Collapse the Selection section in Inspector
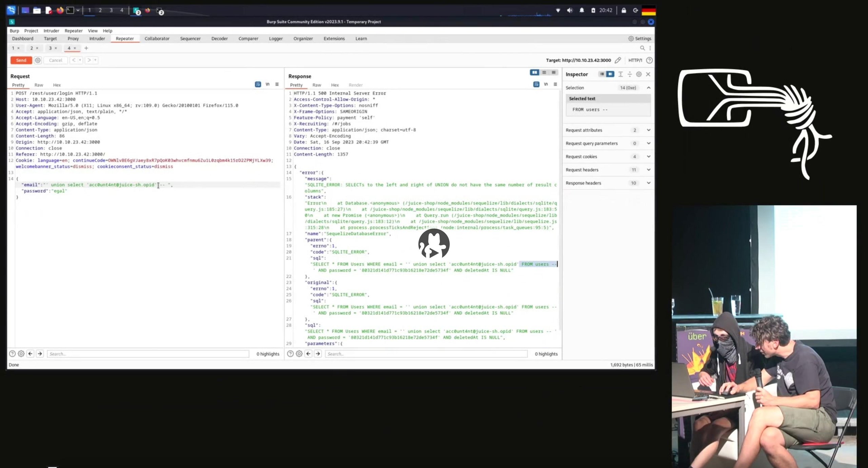The width and height of the screenshot is (868, 468). (x=648, y=88)
